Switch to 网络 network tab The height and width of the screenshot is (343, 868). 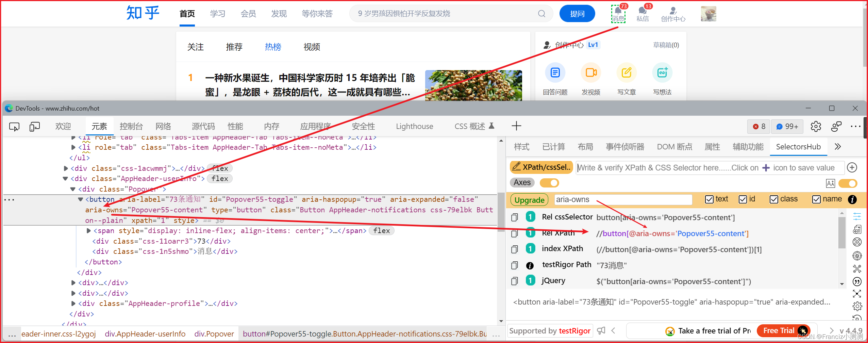163,126
